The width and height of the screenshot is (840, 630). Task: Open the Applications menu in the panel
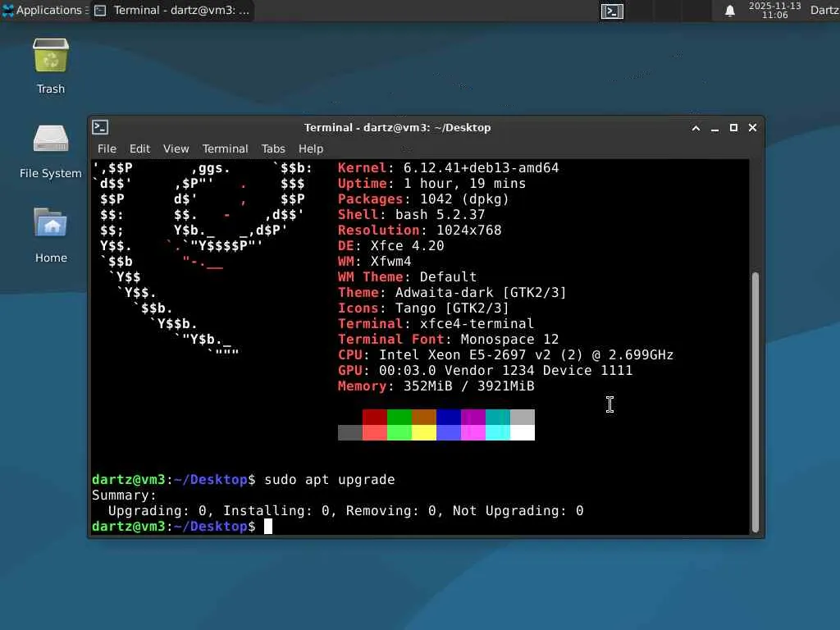click(46, 10)
